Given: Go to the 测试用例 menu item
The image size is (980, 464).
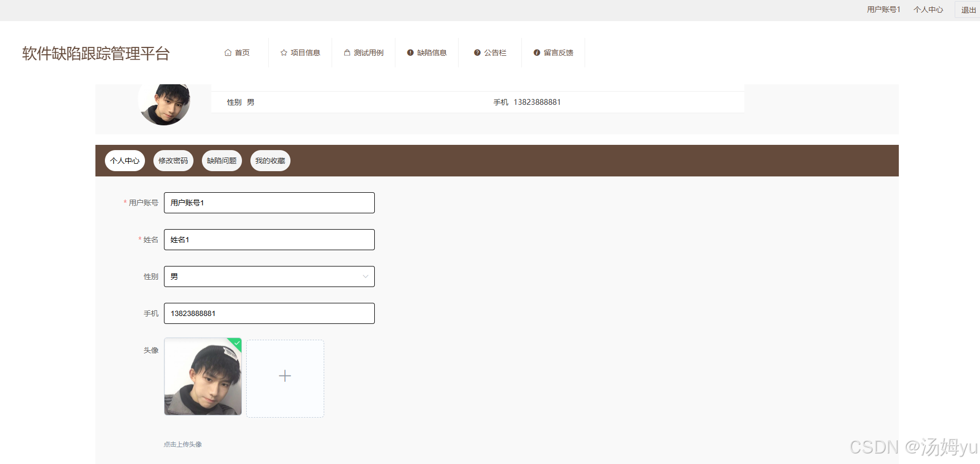Looking at the screenshot, I should 364,53.
